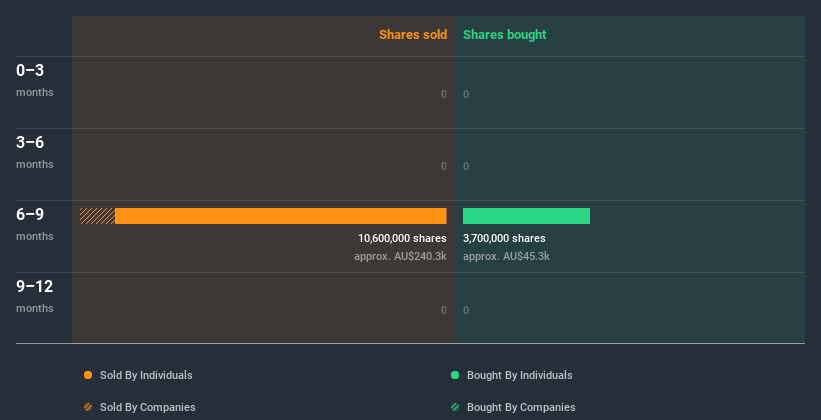The width and height of the screenshot is (821, 420).
Task: Click the shares sold zero in 0–3 months row
Action: pyautogui.click(x=444, y=94)
